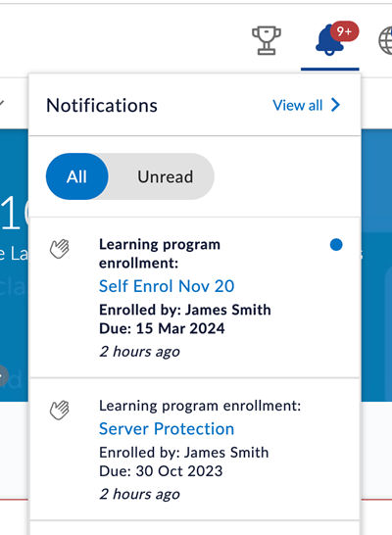This screenshot has width=392, height=535.
Task: Click waving hand icon for Self Enrol notification
Action: (60, 249)
